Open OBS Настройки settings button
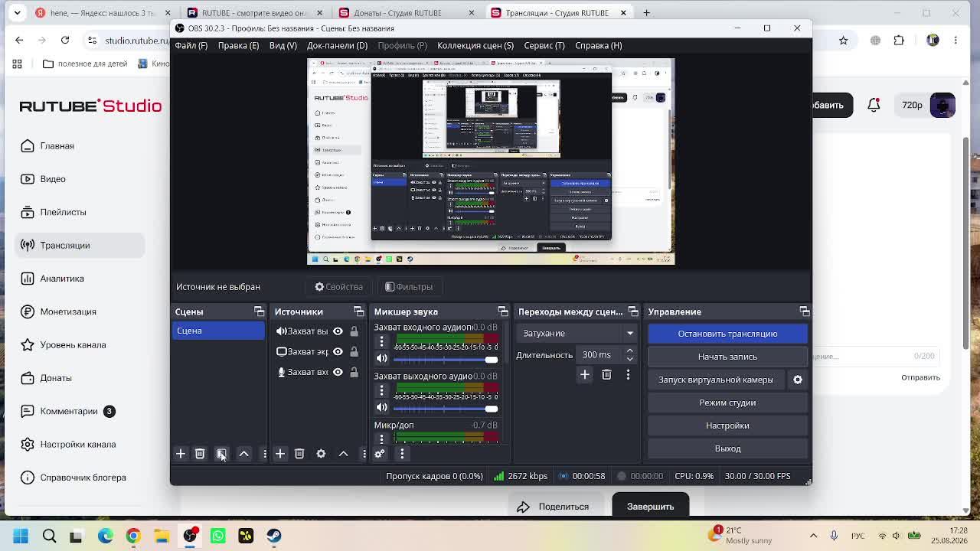Viewport: 980px width, 551px height. click(x=727, y=425)
